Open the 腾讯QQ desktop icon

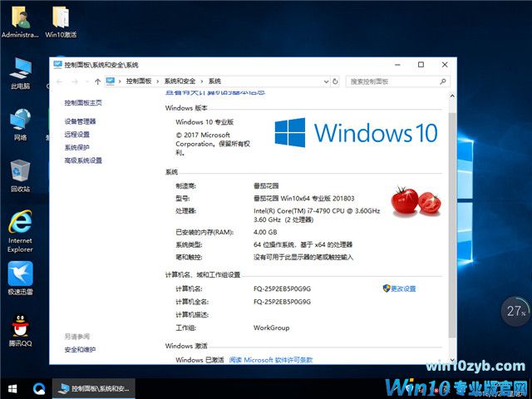click(x=20, y=329)
